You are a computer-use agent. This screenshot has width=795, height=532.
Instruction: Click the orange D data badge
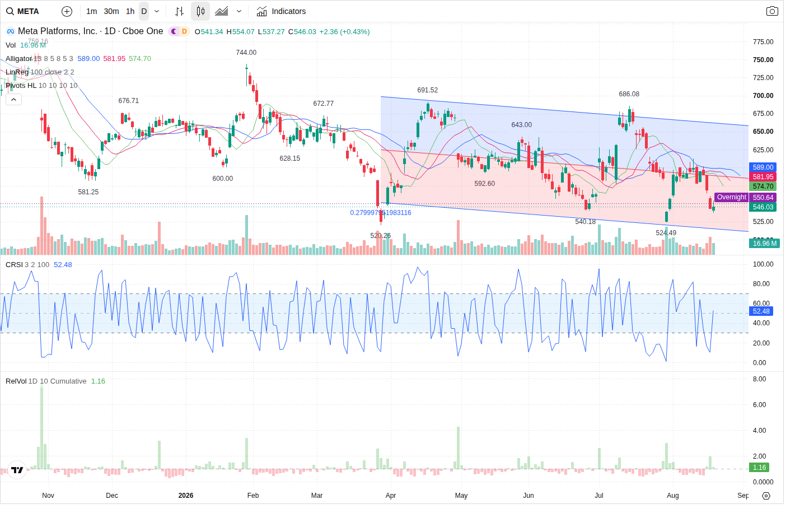click(184, 31)
